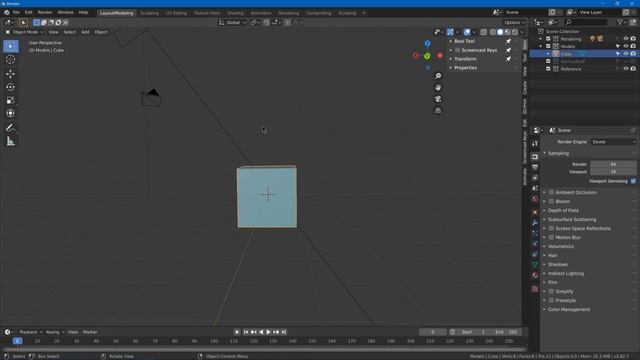
Task: Switch to the UV Editing workspace tab
Action: [176, 13]
